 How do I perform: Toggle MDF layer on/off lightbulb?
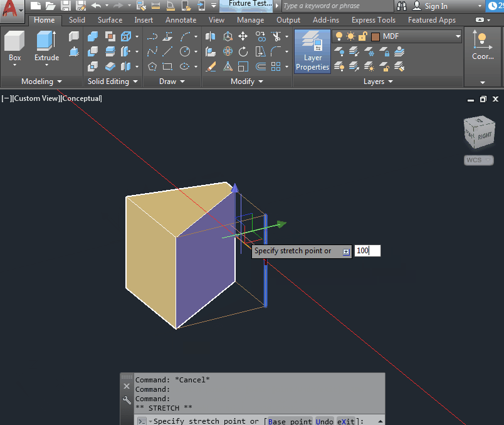click(339, 36)
